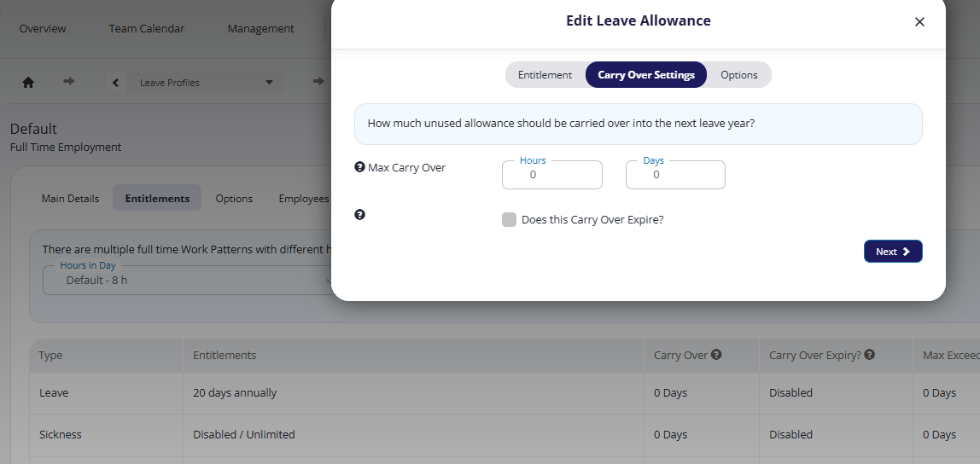
Task: Open the Management menu item
Action: pyautogui.click(x=260, y=29)
